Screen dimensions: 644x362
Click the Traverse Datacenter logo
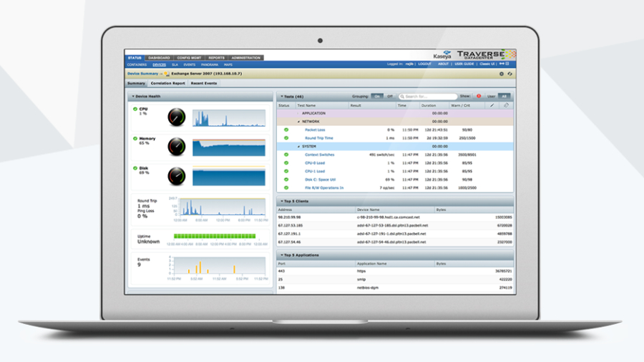(x=486, y=54)
